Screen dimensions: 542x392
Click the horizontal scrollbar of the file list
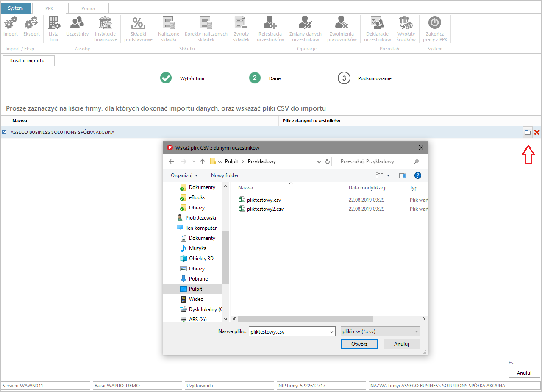click(x=305, y=319)
